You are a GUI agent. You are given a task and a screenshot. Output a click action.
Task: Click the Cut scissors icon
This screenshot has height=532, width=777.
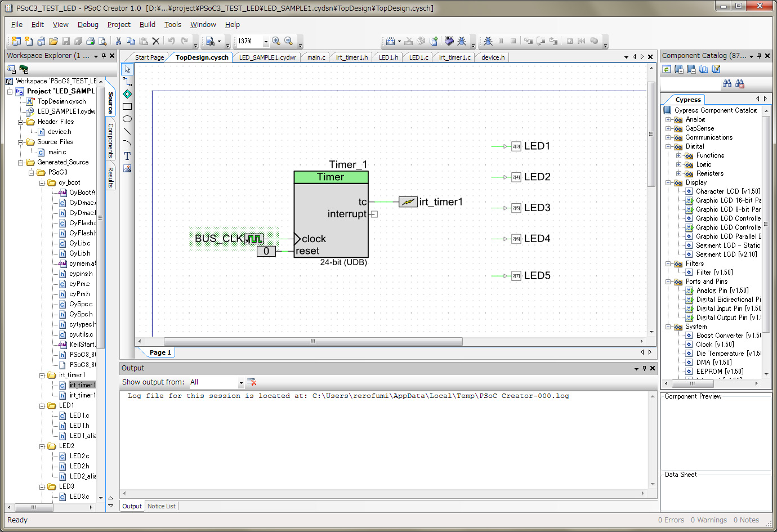click(118, 41)
